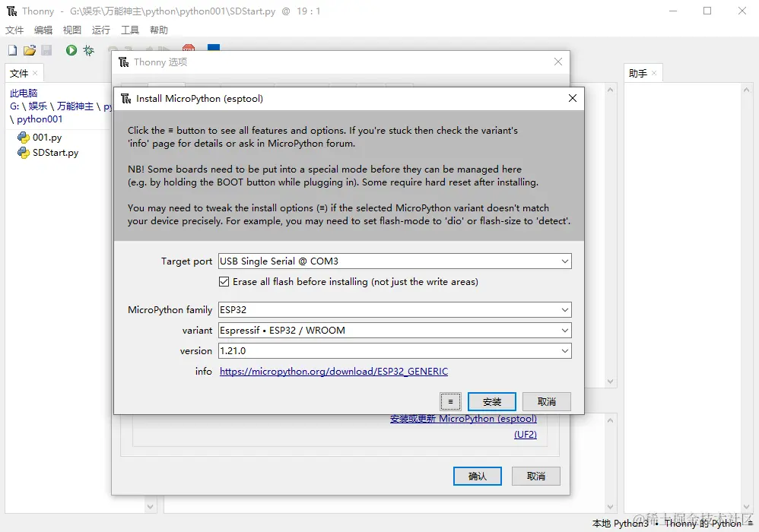This screenshot has height=532, width=759.
Task: Click 本地 Python3 interpreter in status bar
Action: click(x=620, y=524)
